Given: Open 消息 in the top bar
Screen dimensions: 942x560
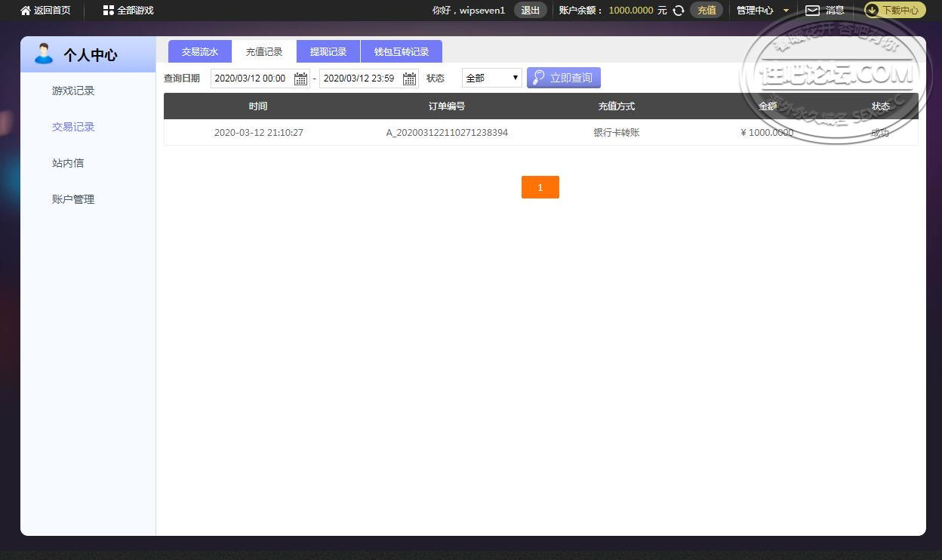Looking at the screenshot, I should (835, 11).
